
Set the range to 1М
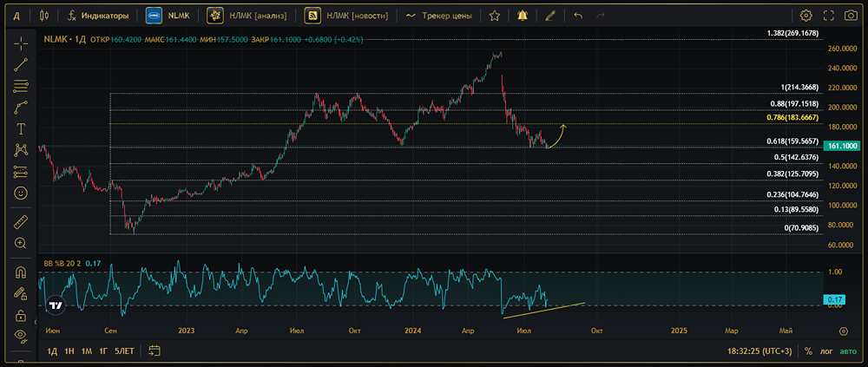pos(86,351)
